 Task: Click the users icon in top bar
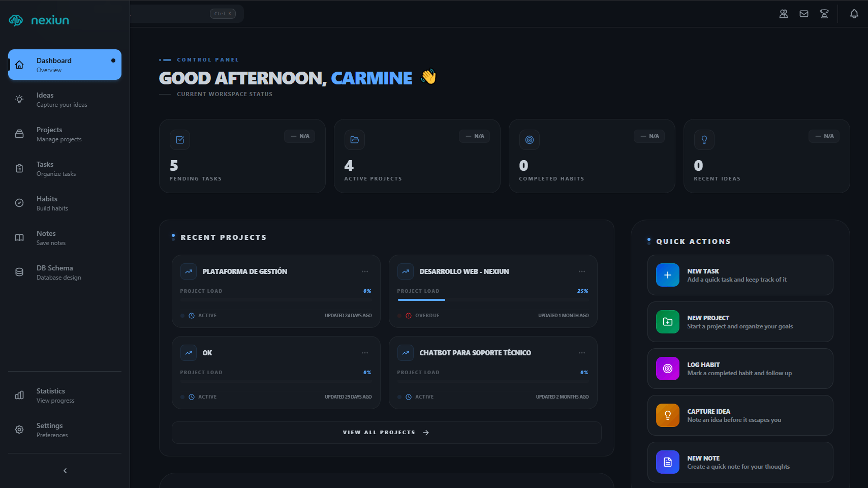click(784, 14)
